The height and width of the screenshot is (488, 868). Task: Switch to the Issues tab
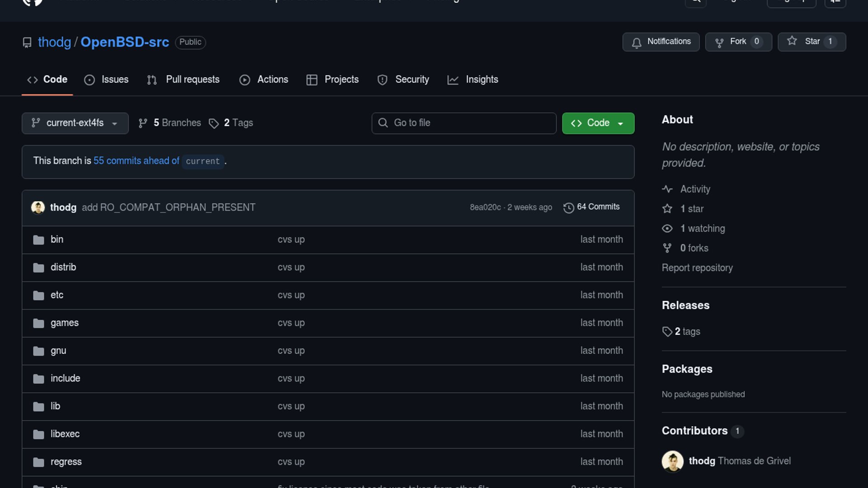click(107, 80)
